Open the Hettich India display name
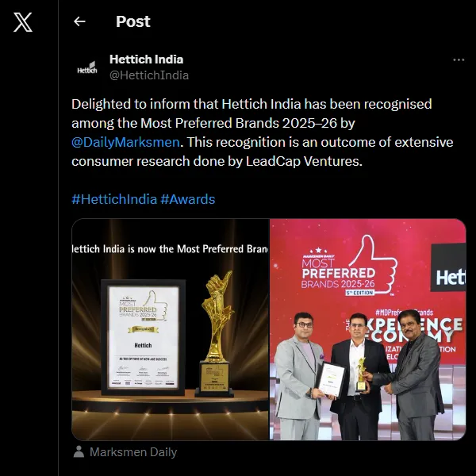This screenshot has height=476, width=476. point(146,59)
